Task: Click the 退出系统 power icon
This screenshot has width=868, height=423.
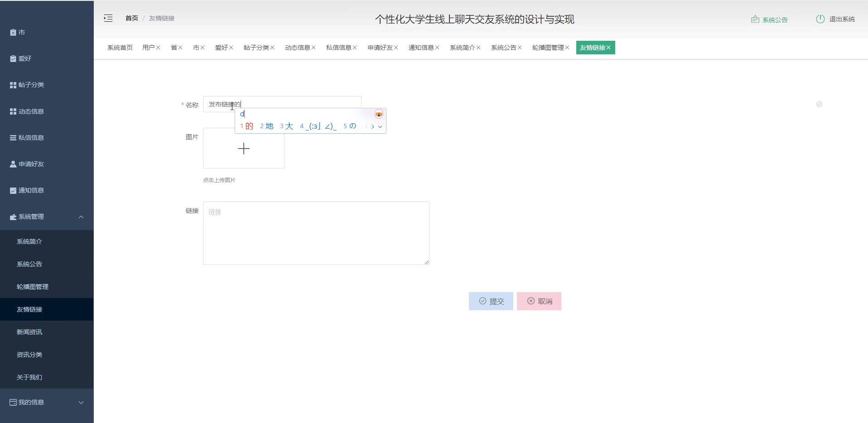Action: (820, 19)
